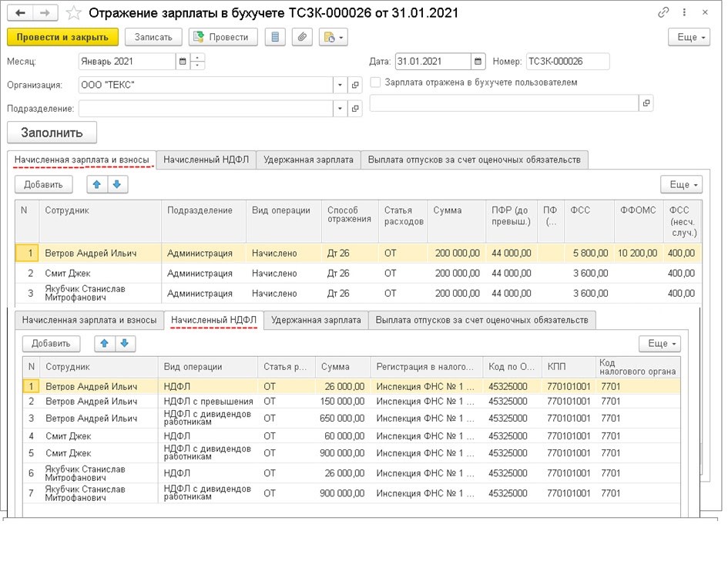Click the back navigation arrow
The height and width of the screenshot is (585, 728).
tap(20, 13)
